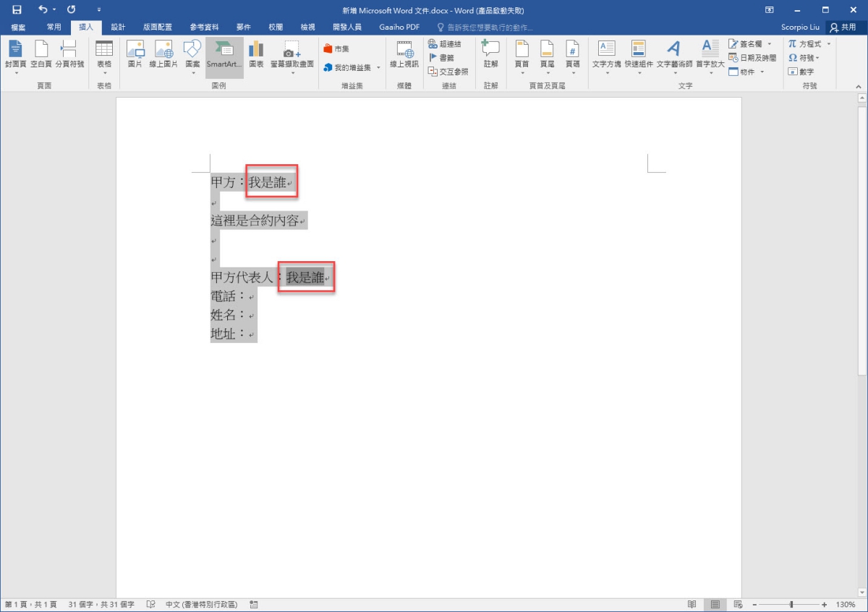Insert date and time (日期及時間)
Viewport: 868px width, 612px height.
pyautogui.click(x=752, y=58)
